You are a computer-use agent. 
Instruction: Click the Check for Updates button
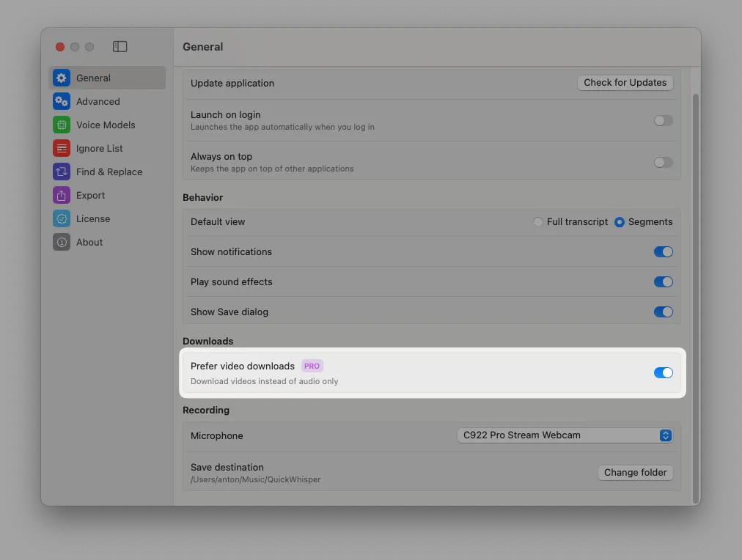pos(625,83)
